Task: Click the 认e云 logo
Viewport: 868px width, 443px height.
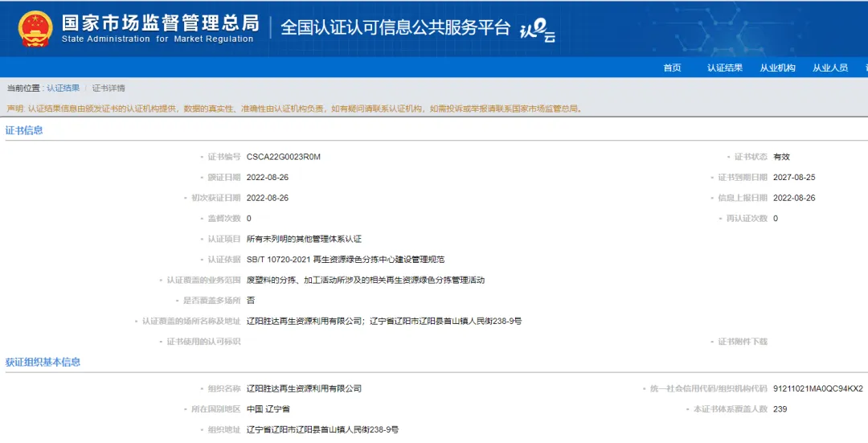Action: (x=538, y=31)
